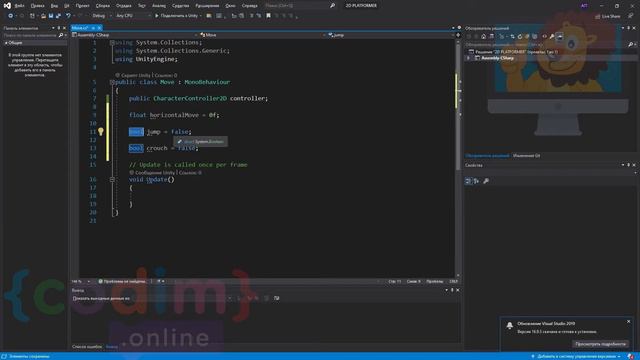Viewport: 640px width, 360px height.
Task: Click the lightbulb quick action icon on line 11
Action: [x=100, y=131]
